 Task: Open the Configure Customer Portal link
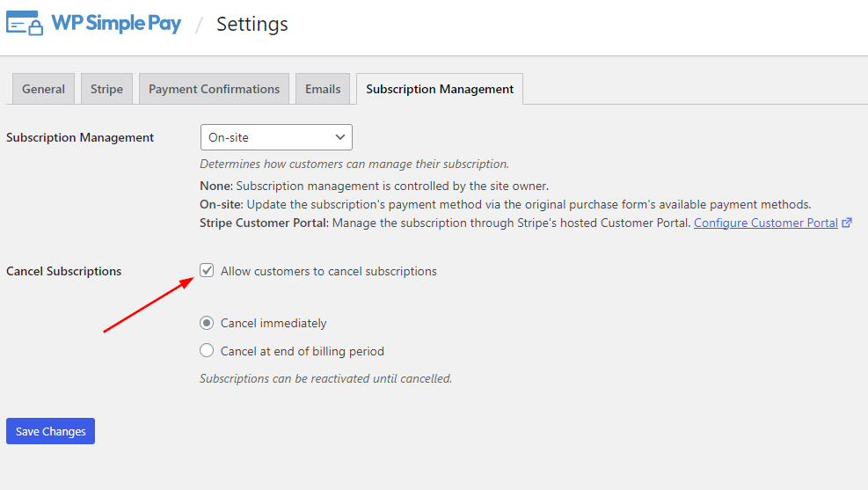(x=765, y=223)
